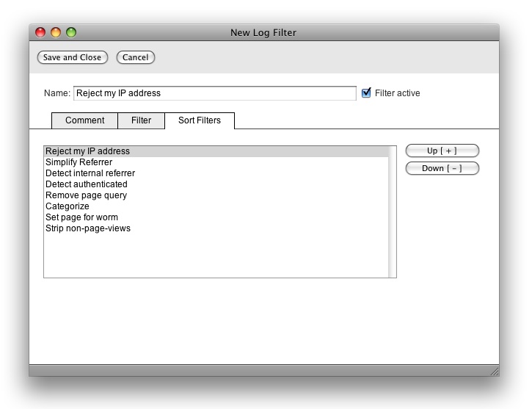Click into the Name text field
Image resolution: width=532 pixels, height=409 pixels.
tap(214, 93)
